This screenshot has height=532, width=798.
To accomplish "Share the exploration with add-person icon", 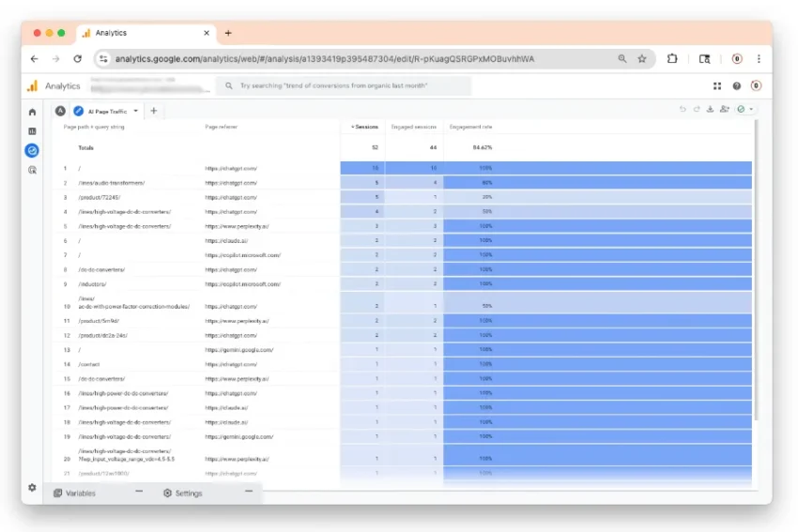I will pyautogui.click(x=725, y=110).
